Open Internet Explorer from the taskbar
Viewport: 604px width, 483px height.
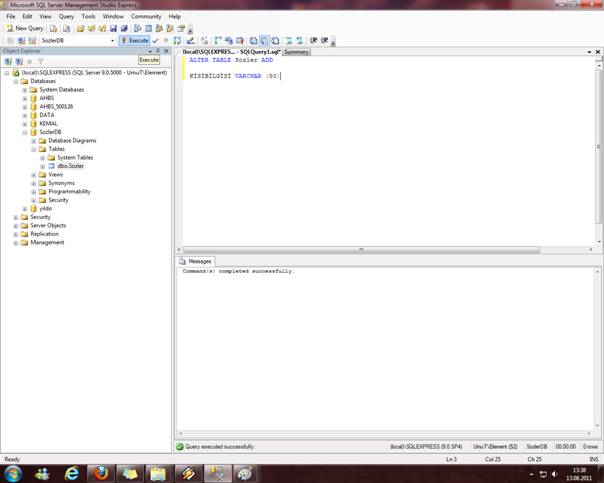click(73, 473)
